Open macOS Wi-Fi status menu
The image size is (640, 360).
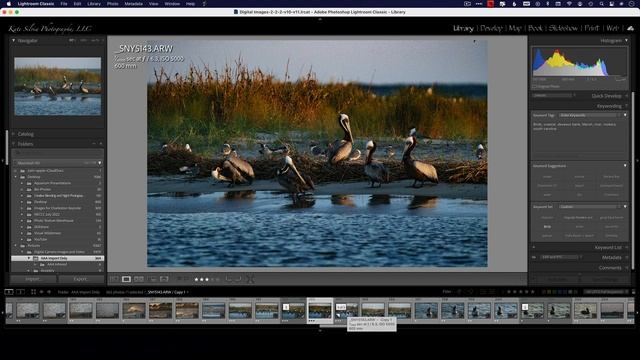click(x=569, y=4)
